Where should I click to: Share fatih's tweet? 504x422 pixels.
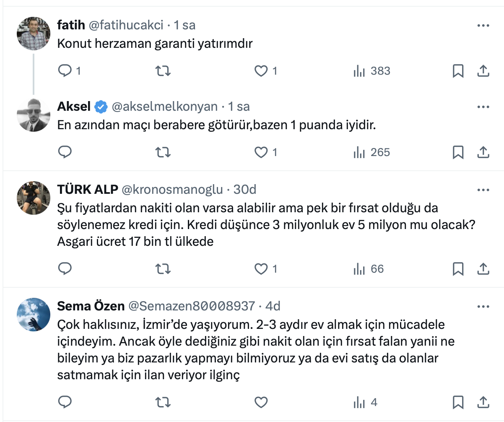pos(483,71)
